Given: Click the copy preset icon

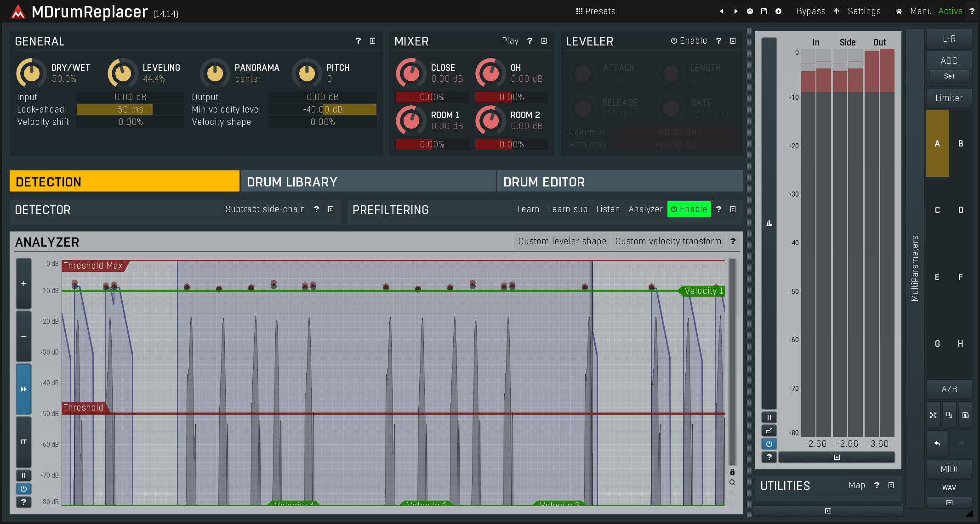Looking at the screenshot, I should click(949, 415).
